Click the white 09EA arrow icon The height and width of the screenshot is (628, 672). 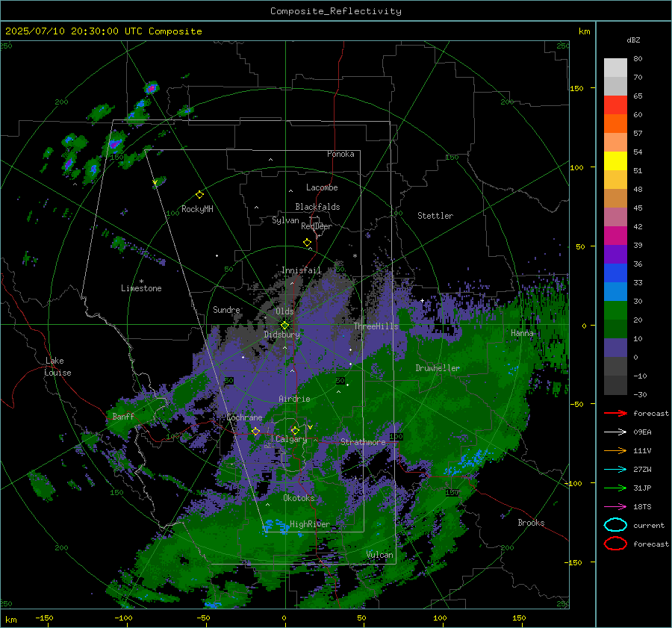coord(615,432)
